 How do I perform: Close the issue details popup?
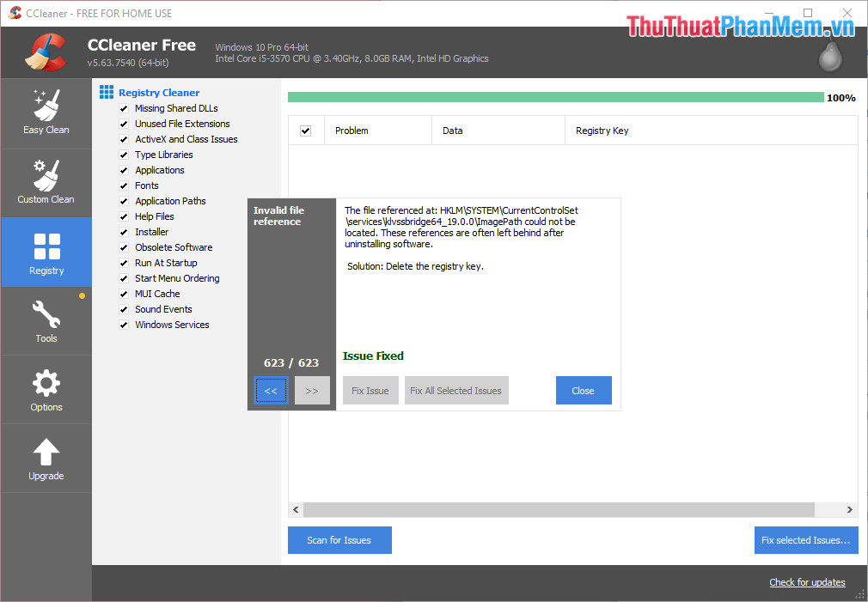(584, 390)
